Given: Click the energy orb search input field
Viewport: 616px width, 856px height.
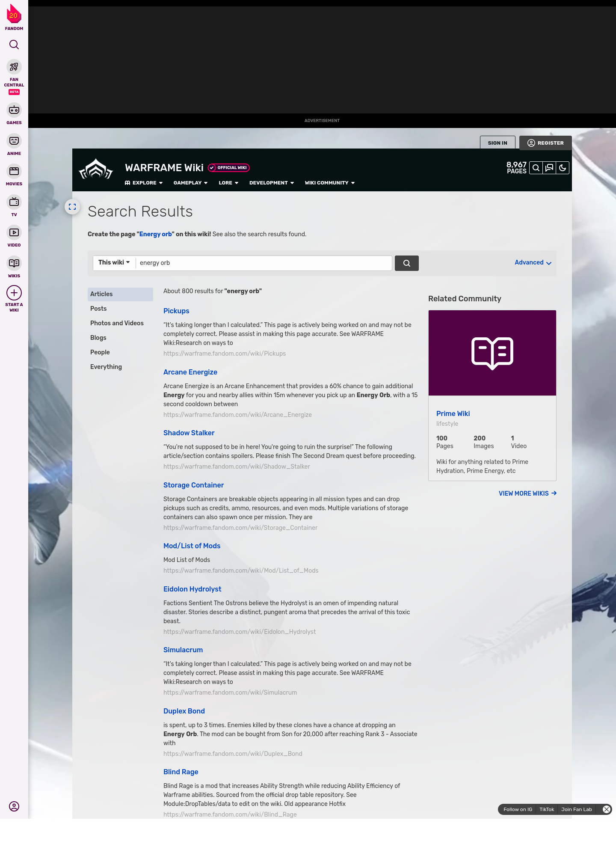Looking at the screenshot, I should coord(264,263).
